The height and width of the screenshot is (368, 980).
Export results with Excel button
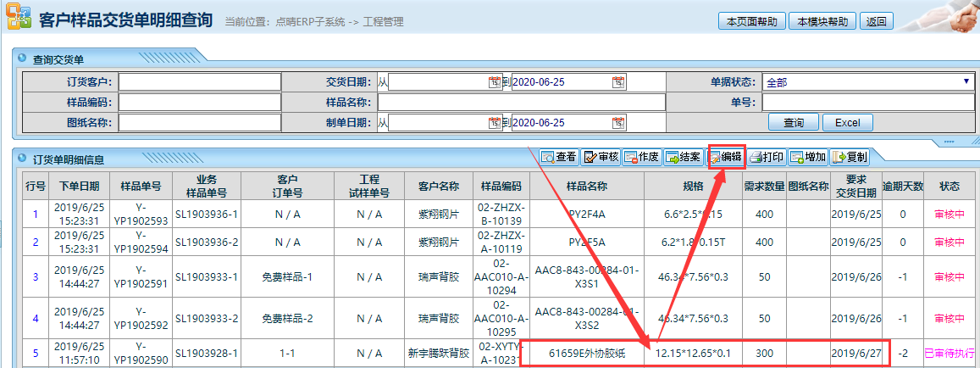coord(847,123)
